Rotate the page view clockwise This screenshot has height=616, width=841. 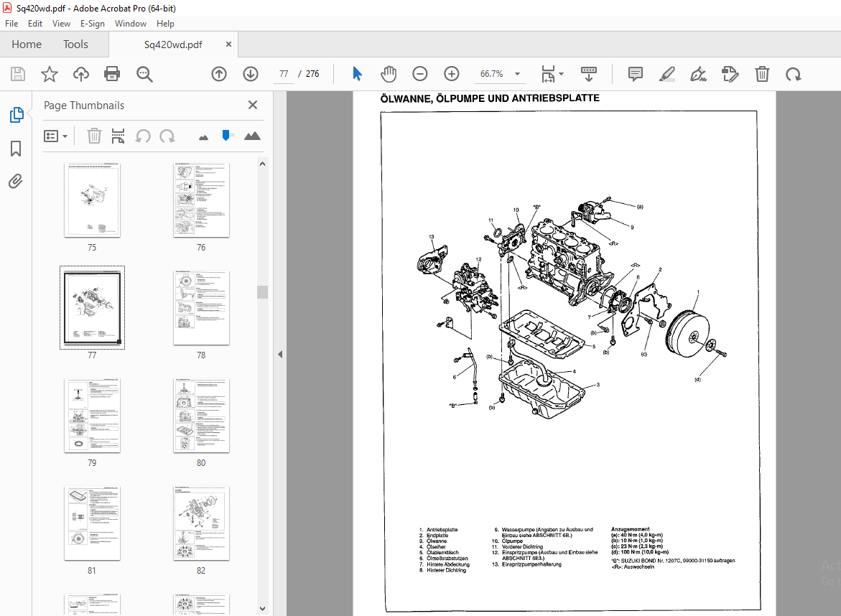tap(794, 74)
